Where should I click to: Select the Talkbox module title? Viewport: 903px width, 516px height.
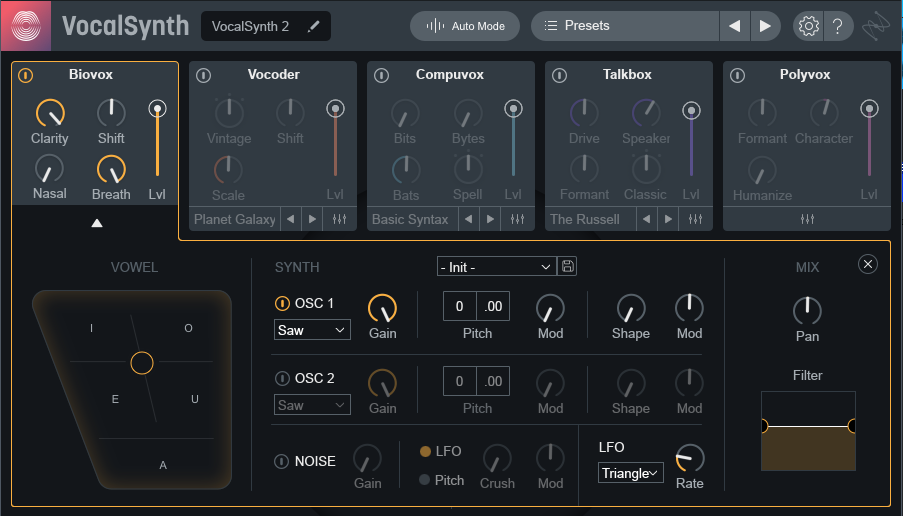(627, 74)
